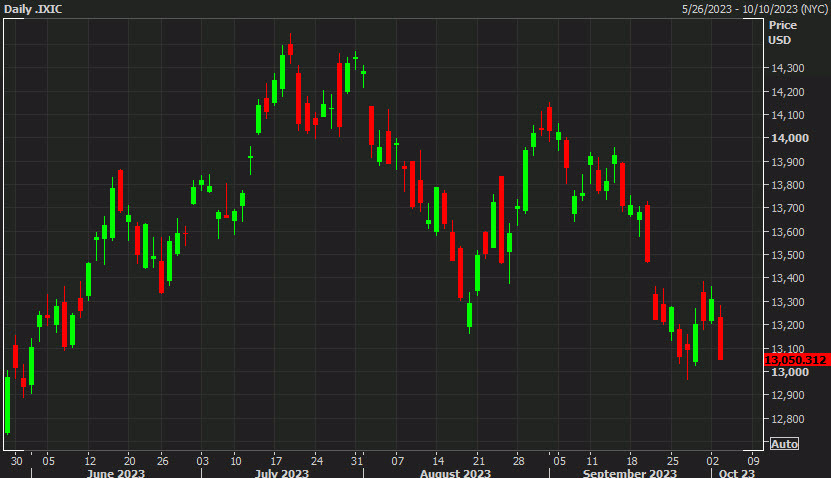
Task: Click the 14 date tick in August
Action: 438,461
